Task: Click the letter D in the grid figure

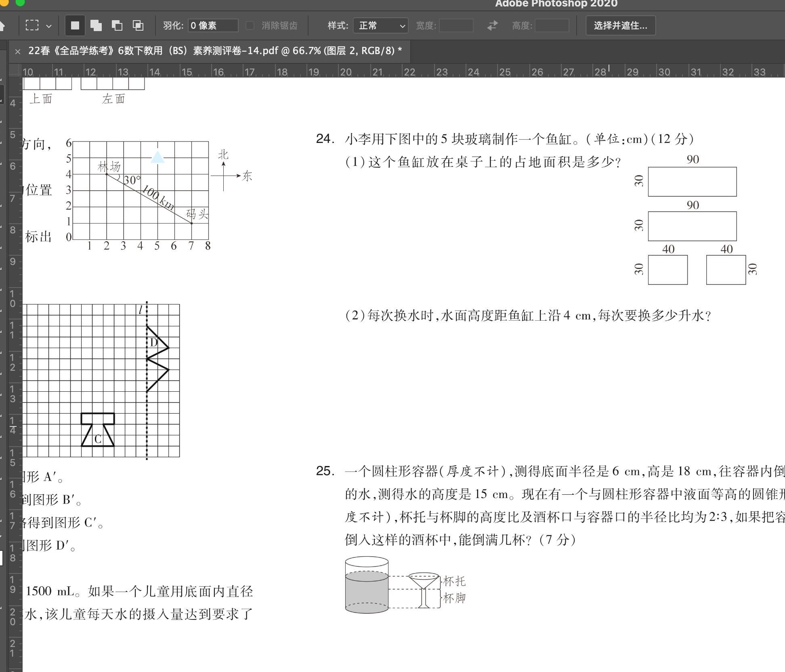Action: (154, 343)
